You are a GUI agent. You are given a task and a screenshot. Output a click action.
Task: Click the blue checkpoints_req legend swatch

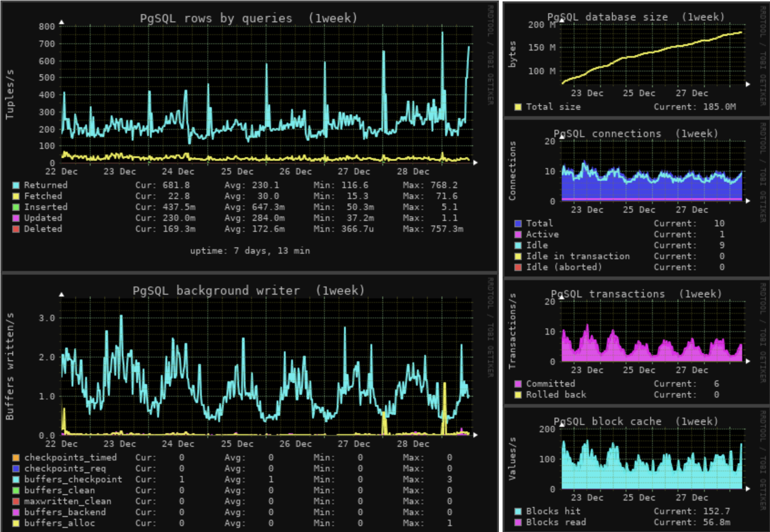point(16,469)
